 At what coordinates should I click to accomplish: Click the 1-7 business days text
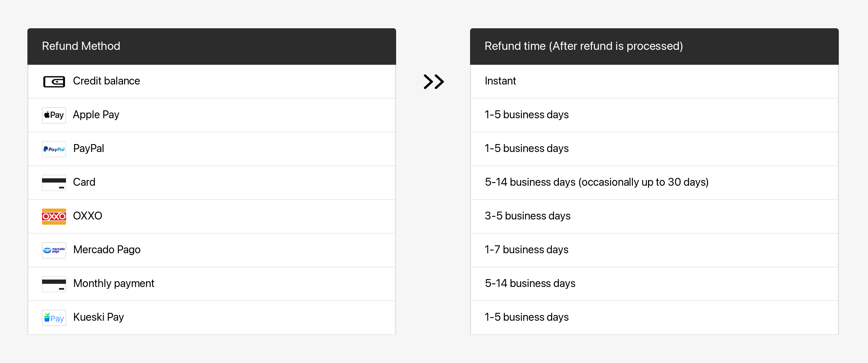coord(526,250)
